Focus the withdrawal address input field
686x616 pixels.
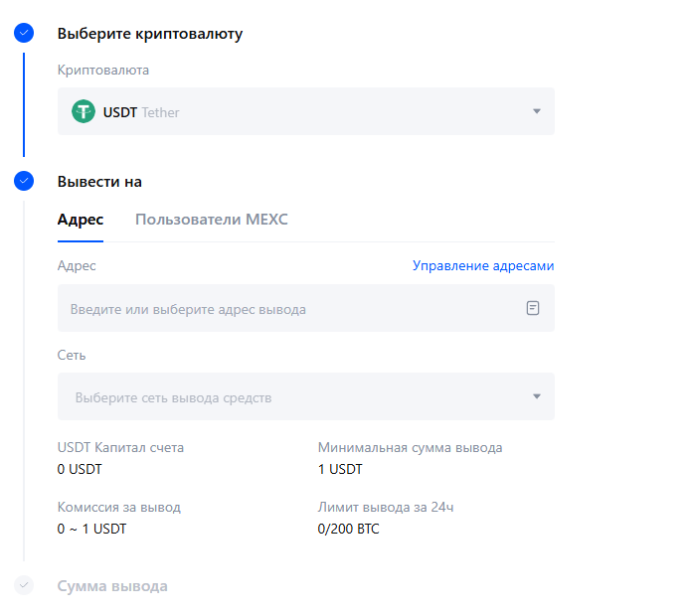[306, 308]
